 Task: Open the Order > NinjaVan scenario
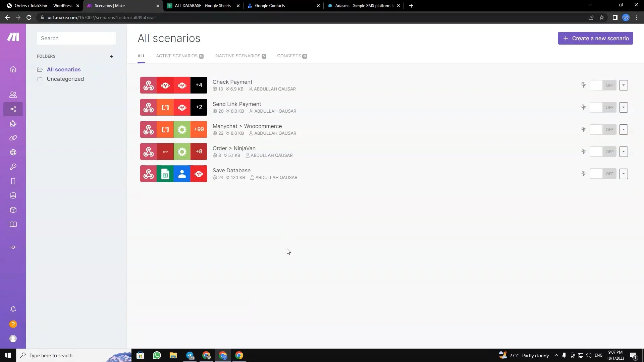click(234, 148)
